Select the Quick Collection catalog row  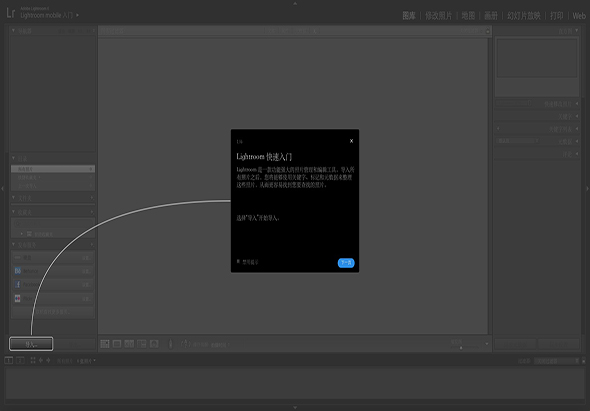tap(53, 177)
